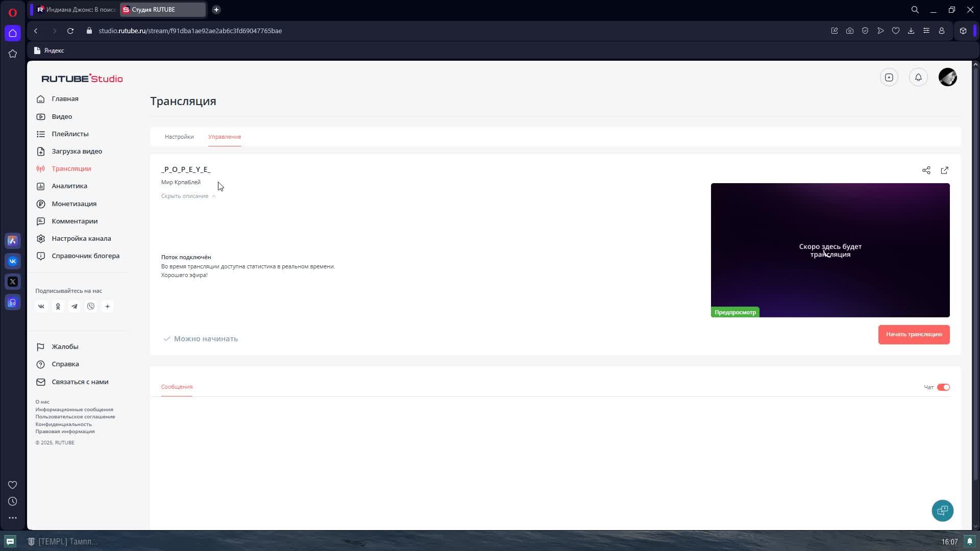Viewport: 980px width, 551px height.
Task: Select the Управление tab
Action: (x=225, y=137)
